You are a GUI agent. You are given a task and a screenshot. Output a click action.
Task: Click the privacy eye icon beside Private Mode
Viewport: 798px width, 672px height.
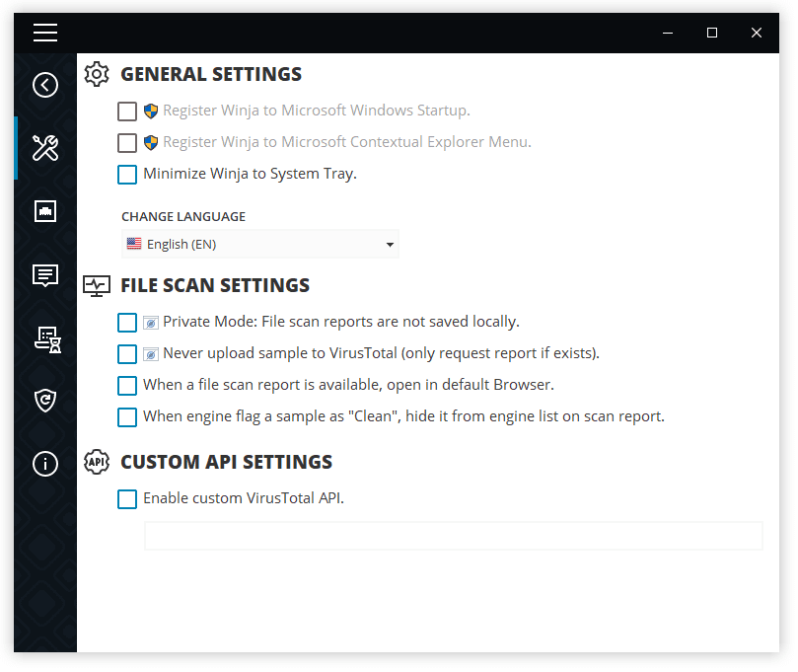[x=151, y=323]
